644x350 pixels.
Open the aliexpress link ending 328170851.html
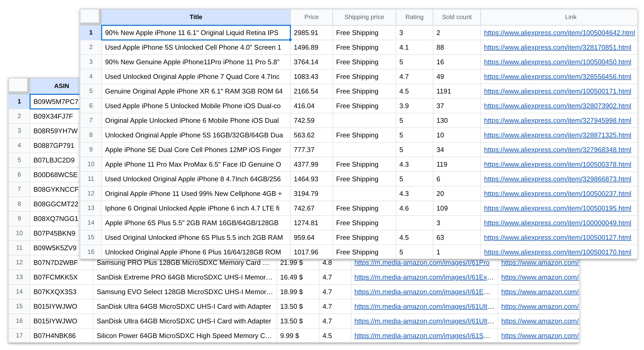pos(557,47)
